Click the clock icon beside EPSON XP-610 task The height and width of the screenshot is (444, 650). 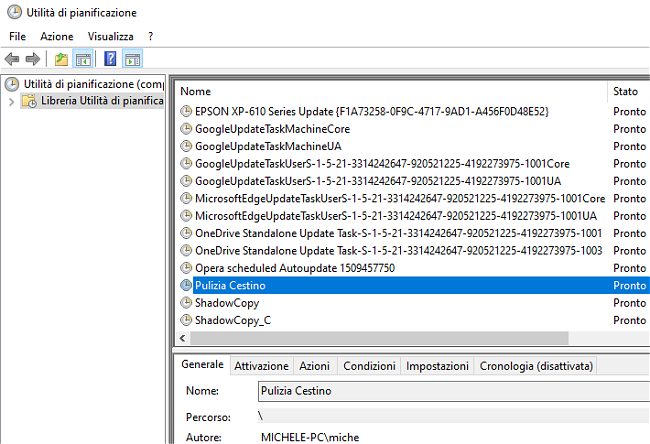tap(186, 111)
